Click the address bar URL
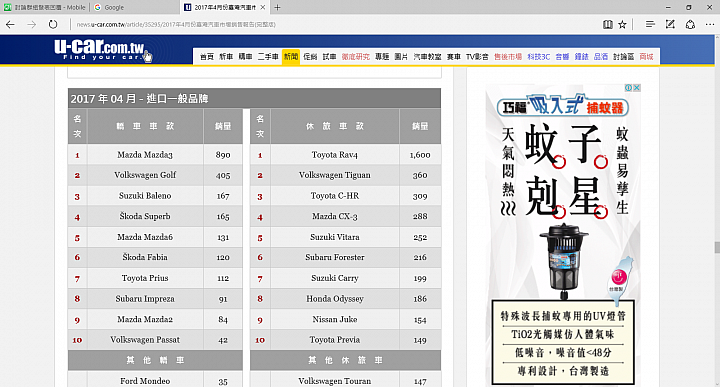Screen dimensions: 720x387 [176, 24]
